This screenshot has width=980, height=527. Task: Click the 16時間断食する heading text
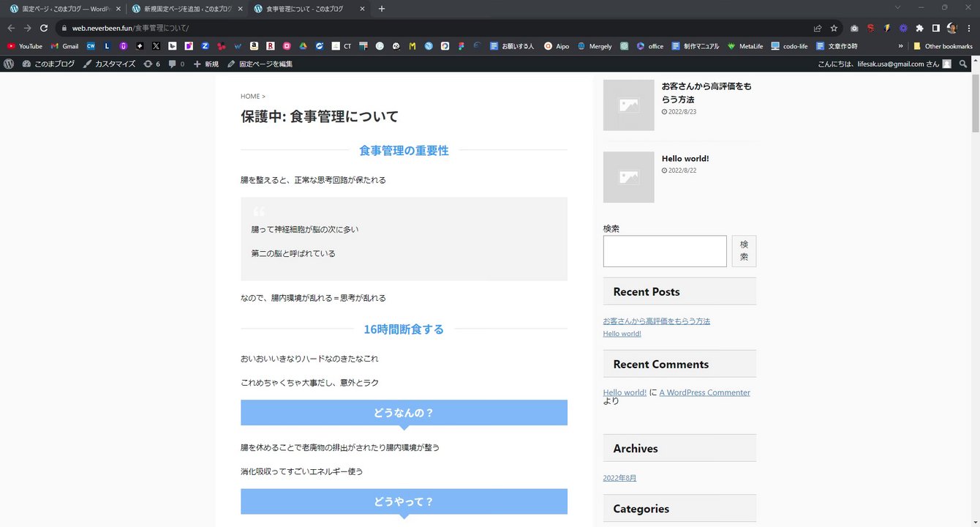click(404, 329)
